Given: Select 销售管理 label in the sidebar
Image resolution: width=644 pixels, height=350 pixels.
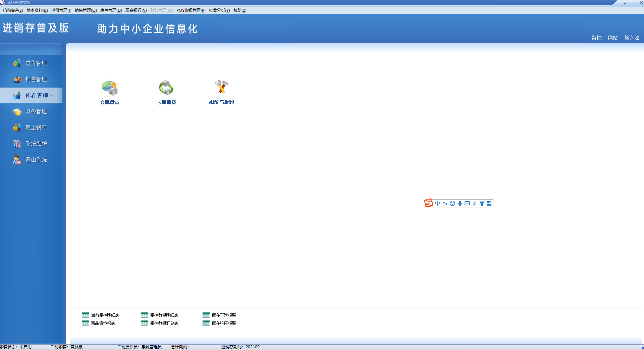Looking at the screenshot, I should click(x=36, y=79).
